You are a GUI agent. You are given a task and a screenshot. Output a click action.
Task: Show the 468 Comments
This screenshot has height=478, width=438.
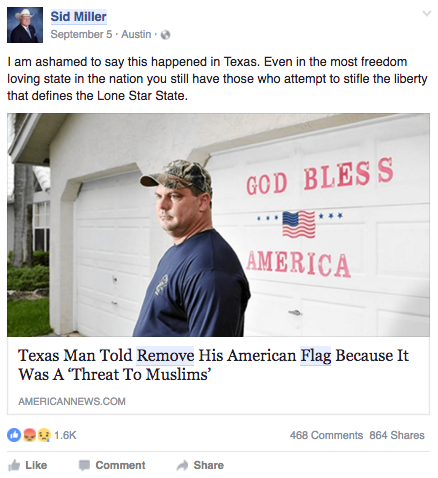coord(326,435)
